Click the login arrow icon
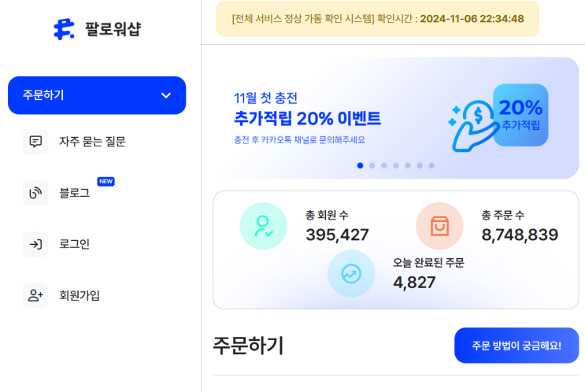The width and height of the screenshot is (585, 392). tap(35, 244)
